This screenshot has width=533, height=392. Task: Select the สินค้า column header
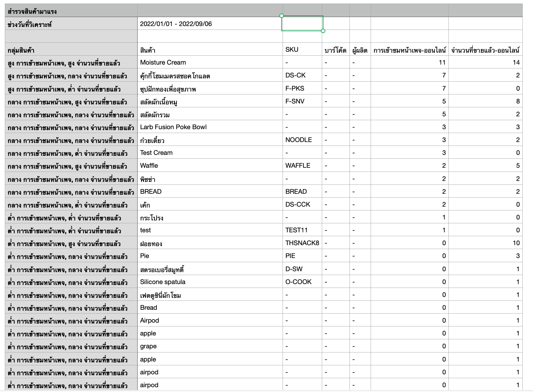(x=210, y=49)
